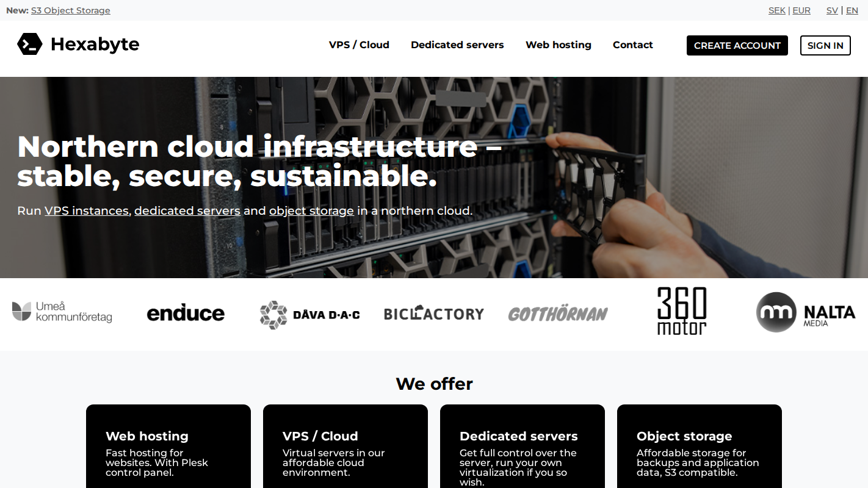Open the VPS / Cloud menu item

click(359, 45)
